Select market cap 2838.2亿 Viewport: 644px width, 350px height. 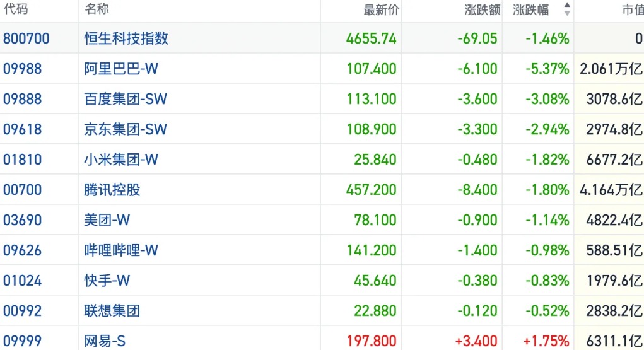click(x=614, y=311)
